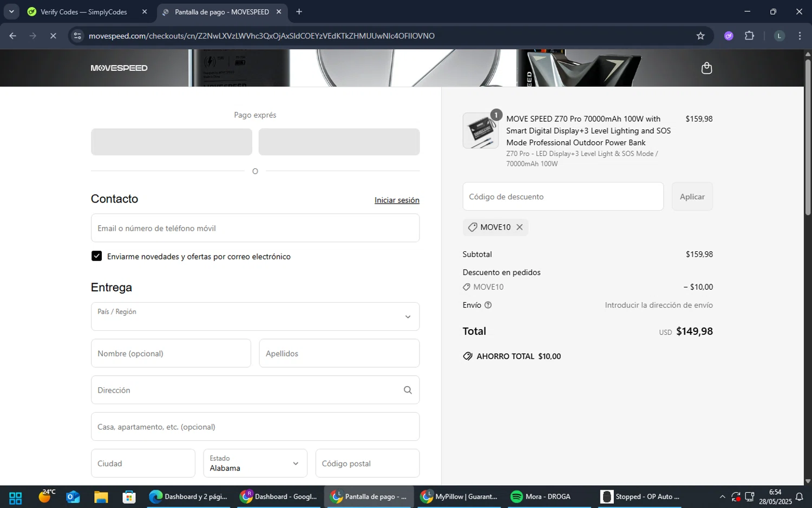Viewport: 812px width, 508px height.
Task: Click the Casa, apartamento, etc. field
Action: coord(255,427)
